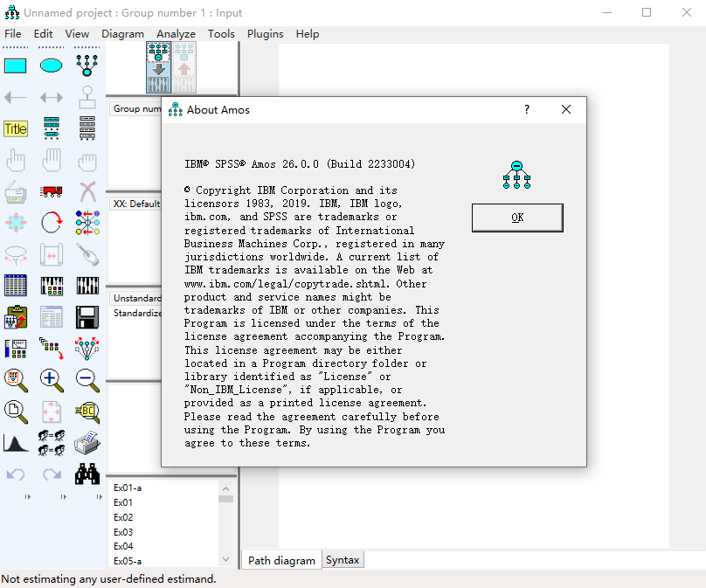This screenshot has width=706, height=588.
Task: Select the Draw observed variables rectangle tool
Action: pyautogui.click(x=16, y=66)
